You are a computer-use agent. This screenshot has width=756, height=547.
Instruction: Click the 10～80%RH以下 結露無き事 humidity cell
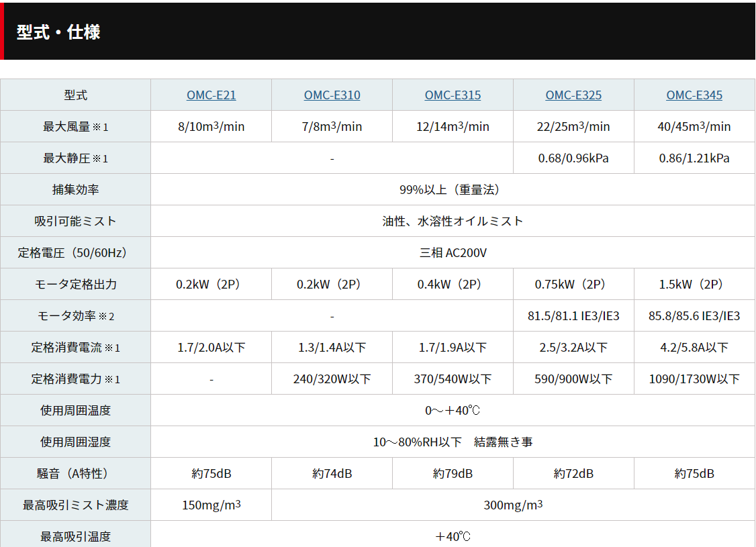[453, 442]
